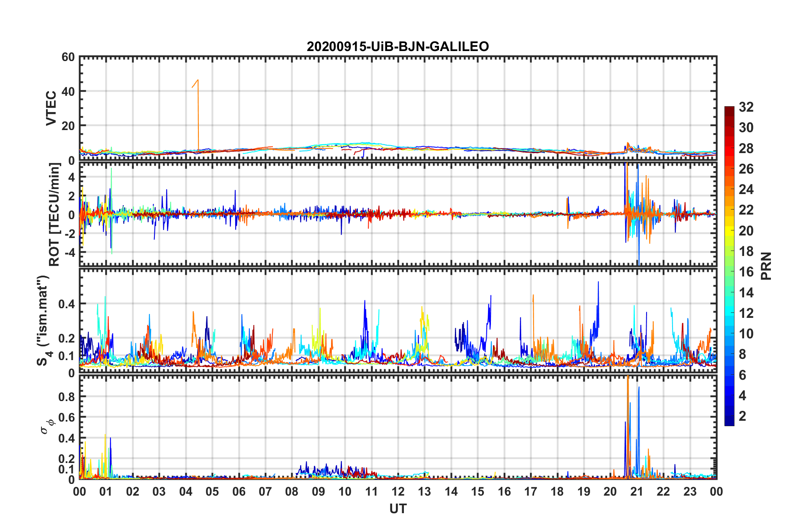This screenshot has height=532, width=796.
Task: Click the S4 tick label 0.4
Action: pyautogui.click(x=67, y=304)
